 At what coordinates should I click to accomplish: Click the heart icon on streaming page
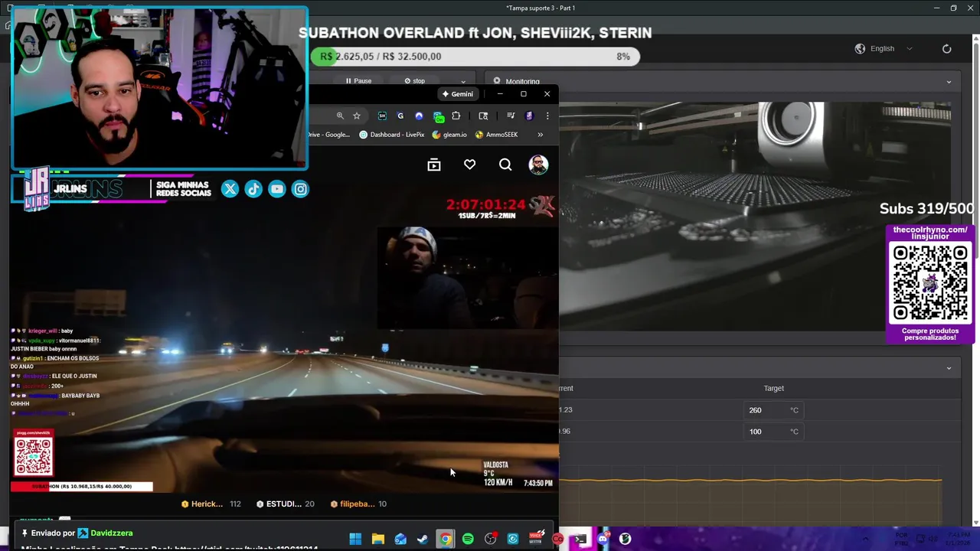coord(469,165)
